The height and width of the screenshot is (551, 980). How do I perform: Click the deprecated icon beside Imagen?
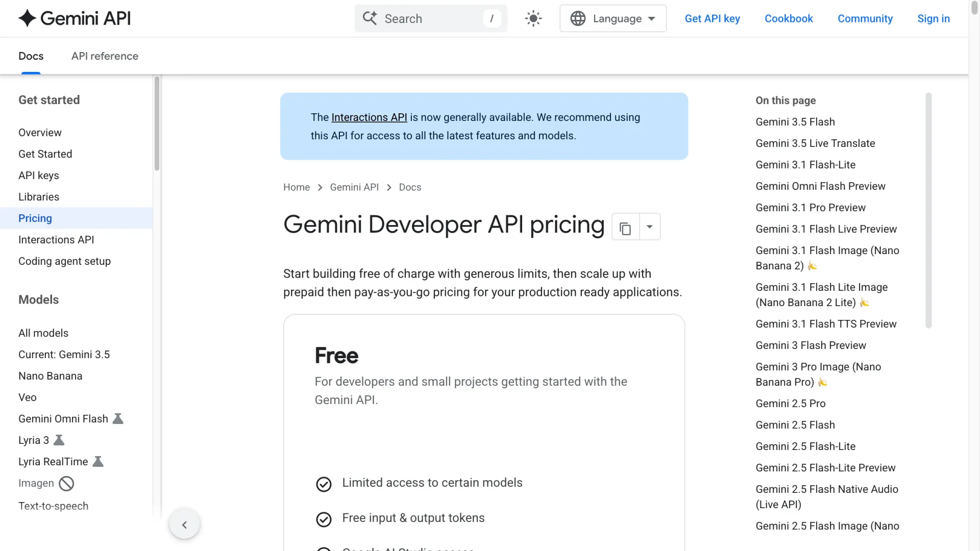click(x=66, y=484)
